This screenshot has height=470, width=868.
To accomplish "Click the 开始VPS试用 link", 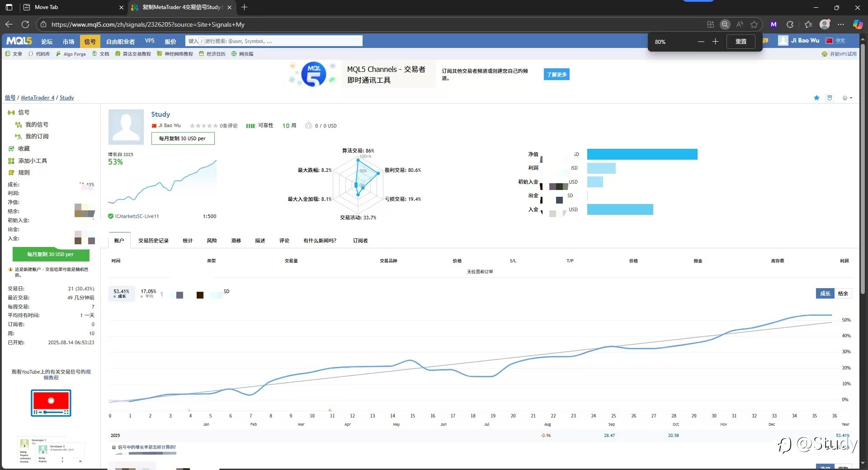I will 843,54.
